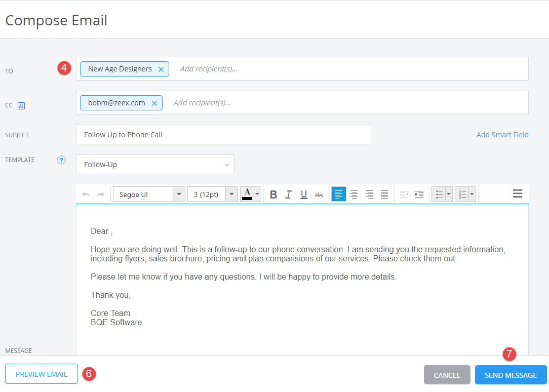Click 'Core Team' signature line
The image size is (549, 392).
110,313
